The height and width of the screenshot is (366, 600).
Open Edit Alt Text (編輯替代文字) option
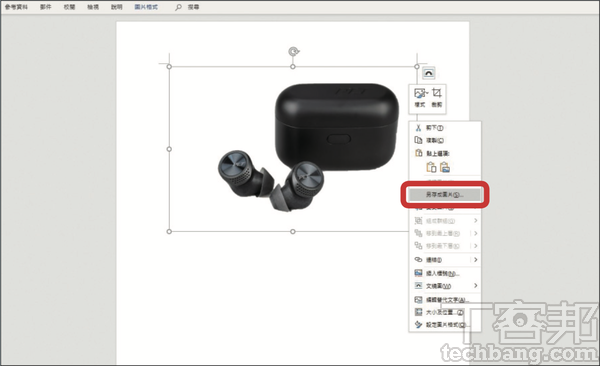pos(444,300)
